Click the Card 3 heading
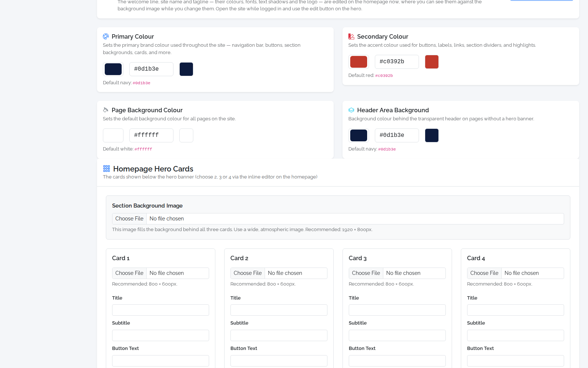 pyautogui.click(x=358, y=258)
